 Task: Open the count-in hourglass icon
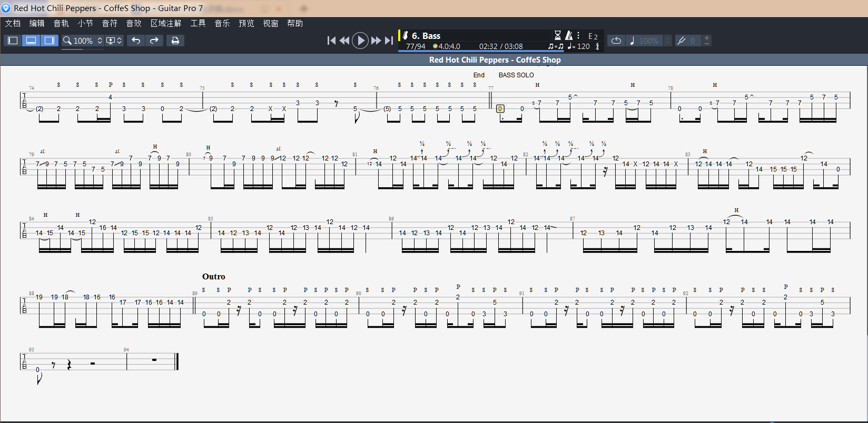click(x=557, y=35)
